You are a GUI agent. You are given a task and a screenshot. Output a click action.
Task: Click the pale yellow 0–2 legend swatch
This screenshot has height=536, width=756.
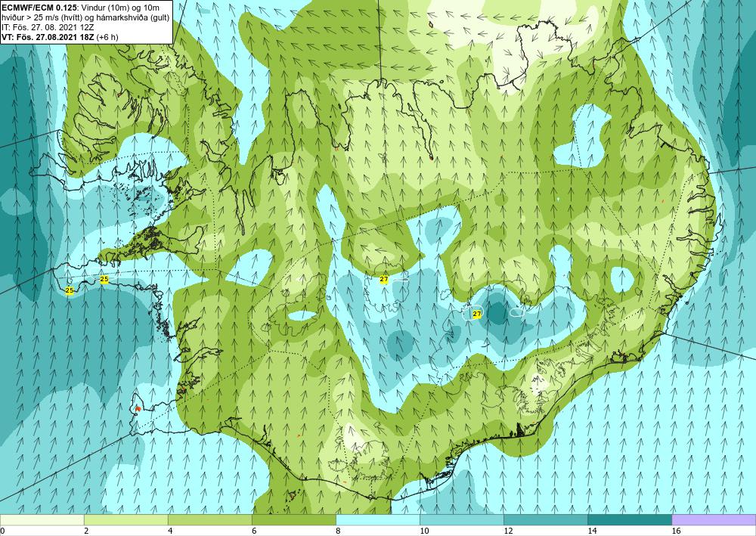pyautogui.click(x=42, y=519)
